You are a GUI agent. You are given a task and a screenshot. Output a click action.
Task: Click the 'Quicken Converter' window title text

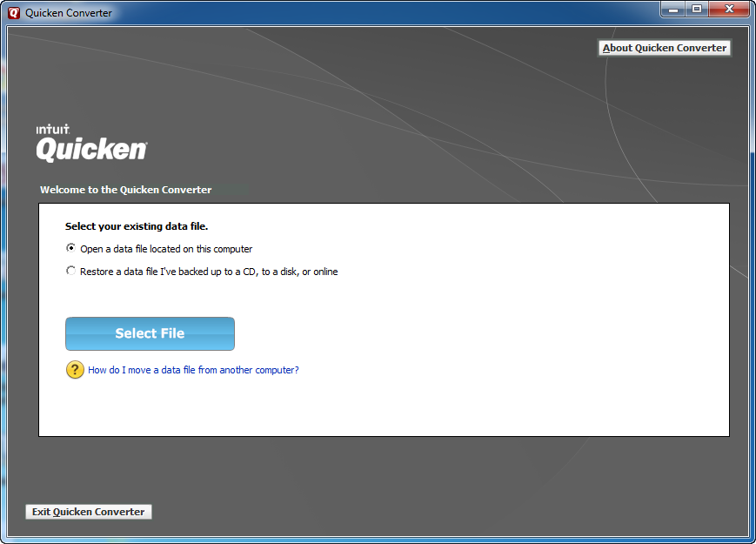coord(69,13)
